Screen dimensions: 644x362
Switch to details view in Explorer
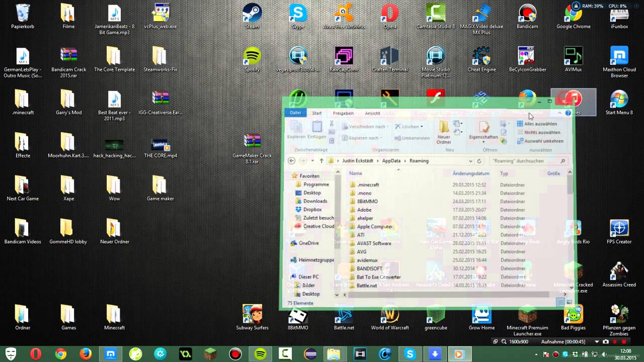560,302
